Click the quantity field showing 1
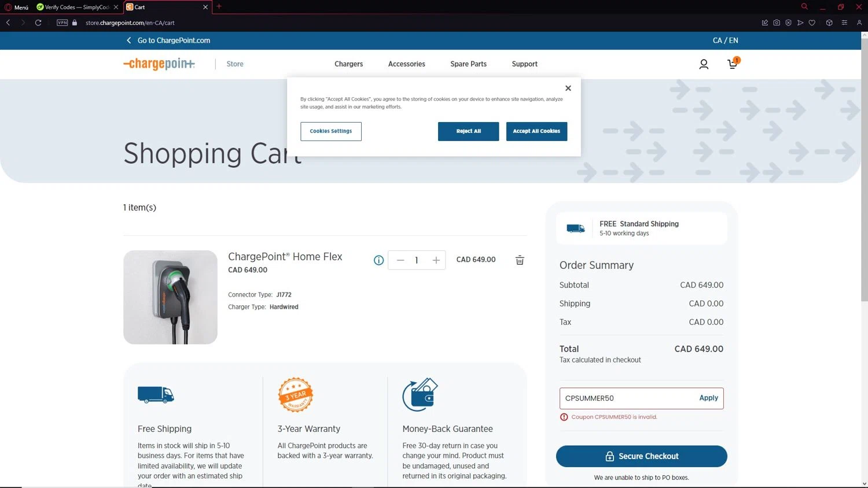The image size is (868, 488). (417, 260)
